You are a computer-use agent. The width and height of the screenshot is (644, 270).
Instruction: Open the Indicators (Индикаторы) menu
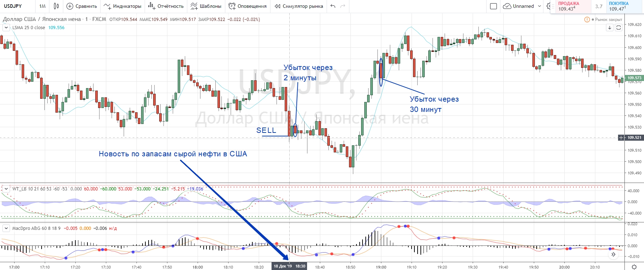[x=122, y=6]
